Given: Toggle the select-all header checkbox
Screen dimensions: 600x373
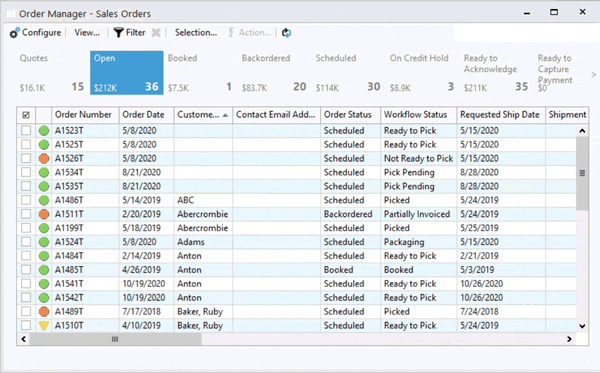Looking at the screenshot, I should pyautogui.click(x=26, y=115).
